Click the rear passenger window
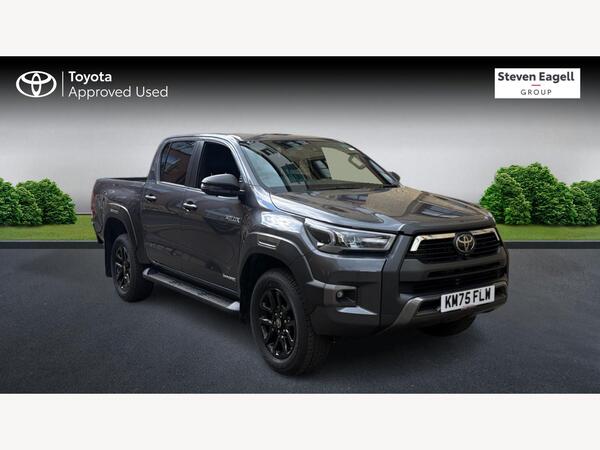 177,162
